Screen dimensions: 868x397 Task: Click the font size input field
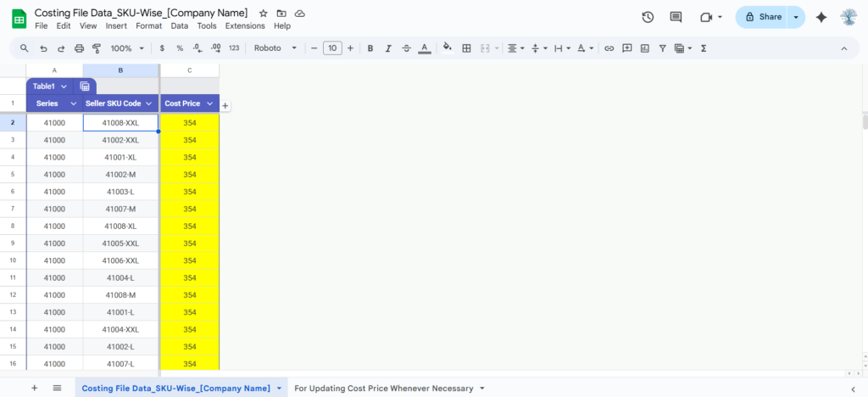[x=332, y=48]
